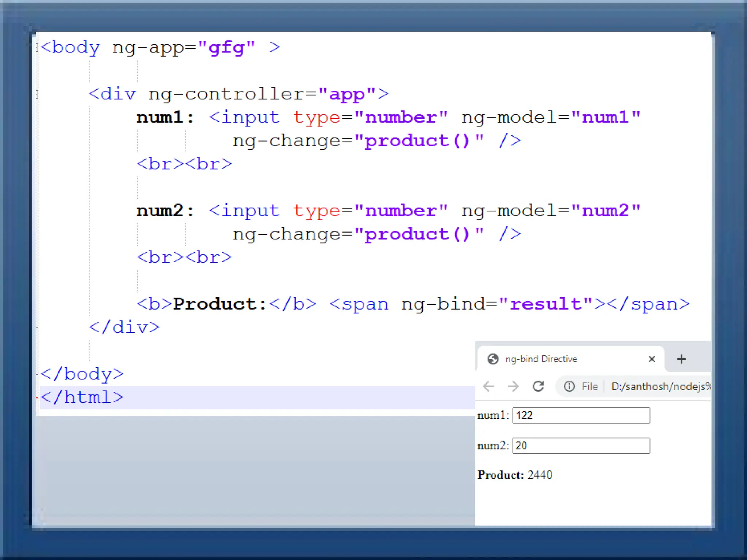Screen dimensions: 747x560
Task: Click the closing body tag in editor
Action: click(82, 374)
